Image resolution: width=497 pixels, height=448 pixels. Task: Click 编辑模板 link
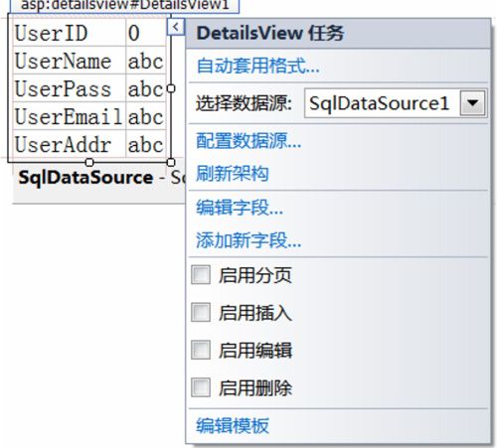tap(233, 426)
